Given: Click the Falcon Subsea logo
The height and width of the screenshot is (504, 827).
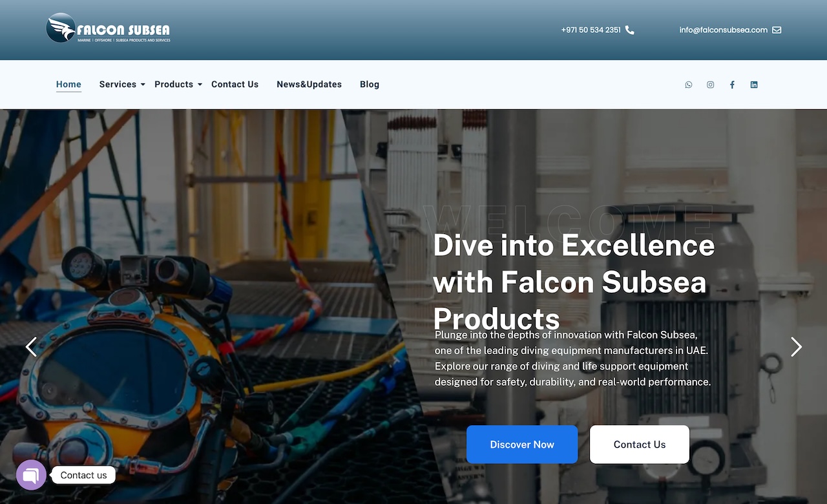Looking at the screenshot, I should (x=109, y=28).
